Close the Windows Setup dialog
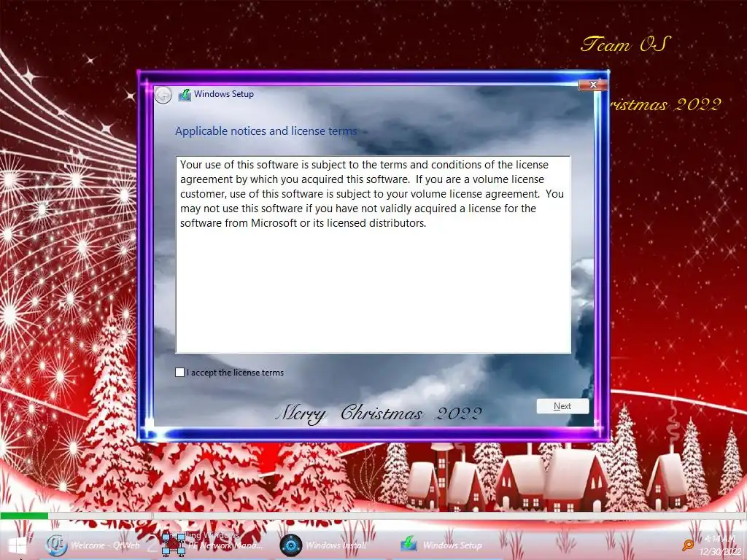747x560 pixels. click(593, 85)
